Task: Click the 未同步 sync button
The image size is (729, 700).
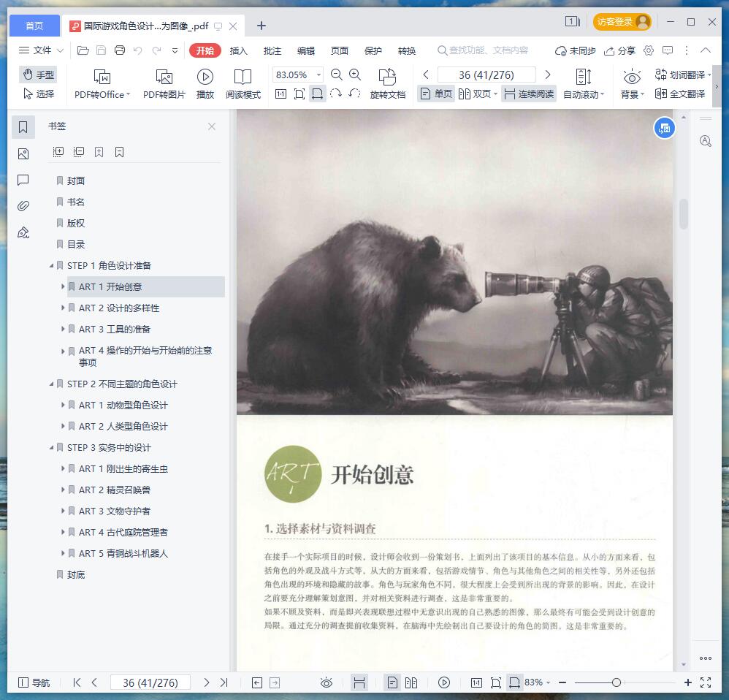Action: pyautogui.click(x=576, y=50)
